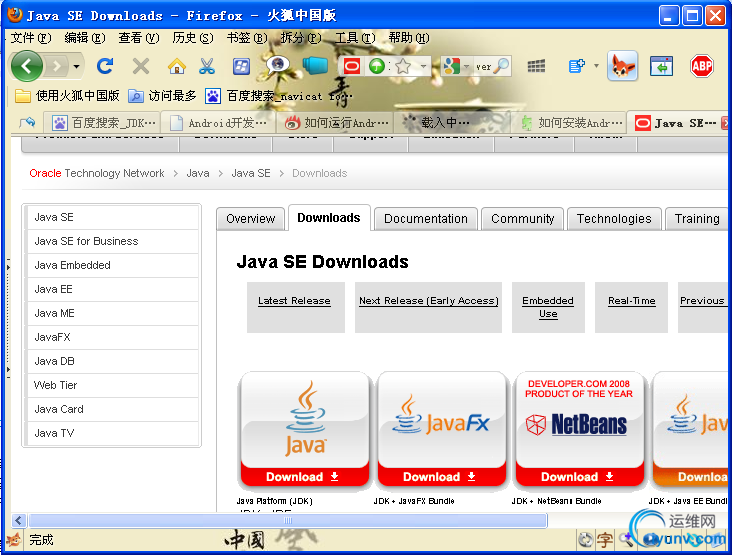
Task: Click the Embedded Use link
Action: coord(548,307)
